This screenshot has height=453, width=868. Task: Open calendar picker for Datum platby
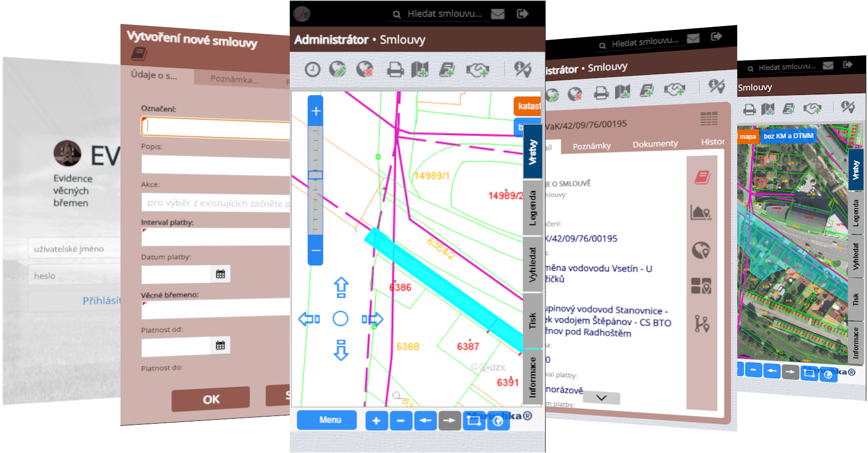pos(220,274)
